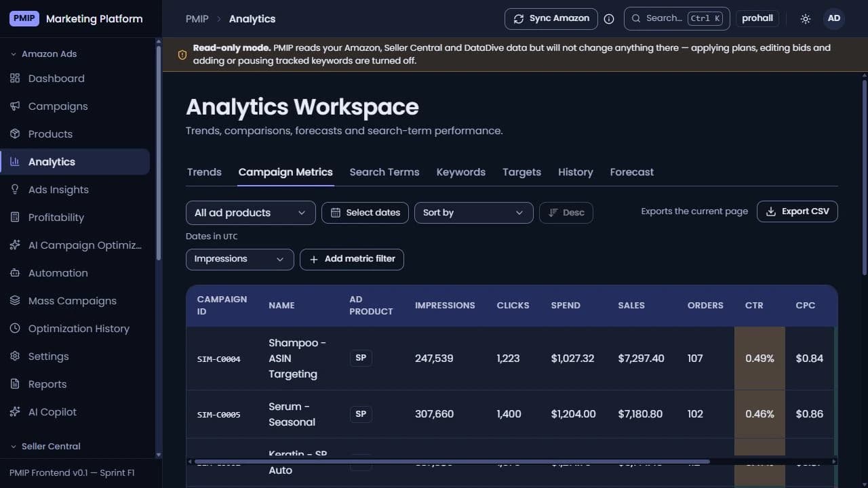
Task: Switch to the Keywords tab
Action: click(x=461, y=172)
